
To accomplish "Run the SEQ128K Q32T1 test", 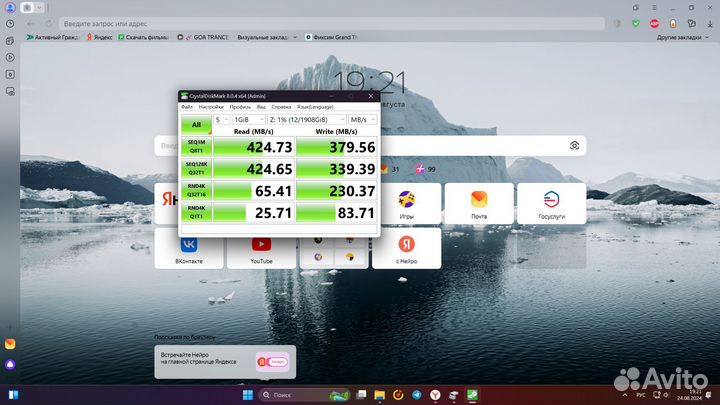I will pyautogui.click(x=196, y=169).
